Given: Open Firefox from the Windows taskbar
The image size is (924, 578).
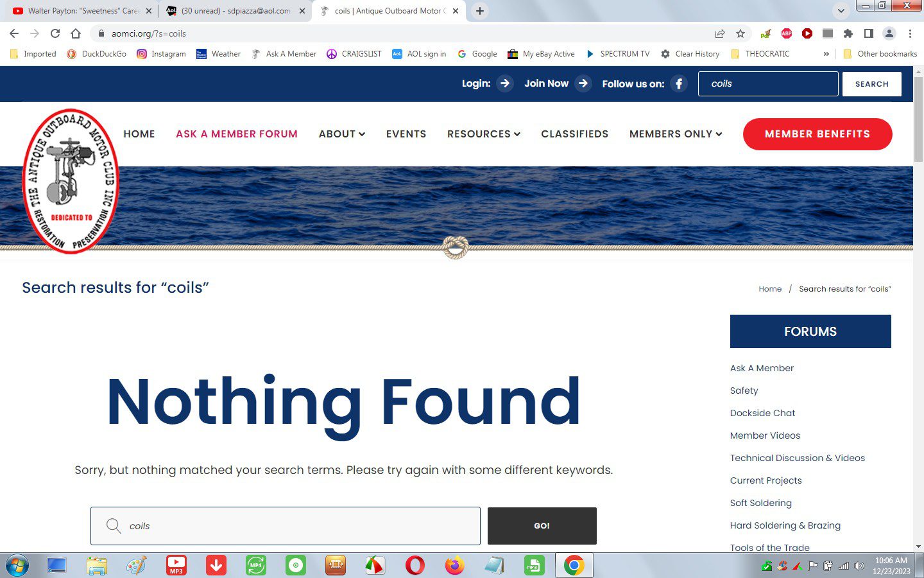Looking at the screenshot, I should 455,565.
